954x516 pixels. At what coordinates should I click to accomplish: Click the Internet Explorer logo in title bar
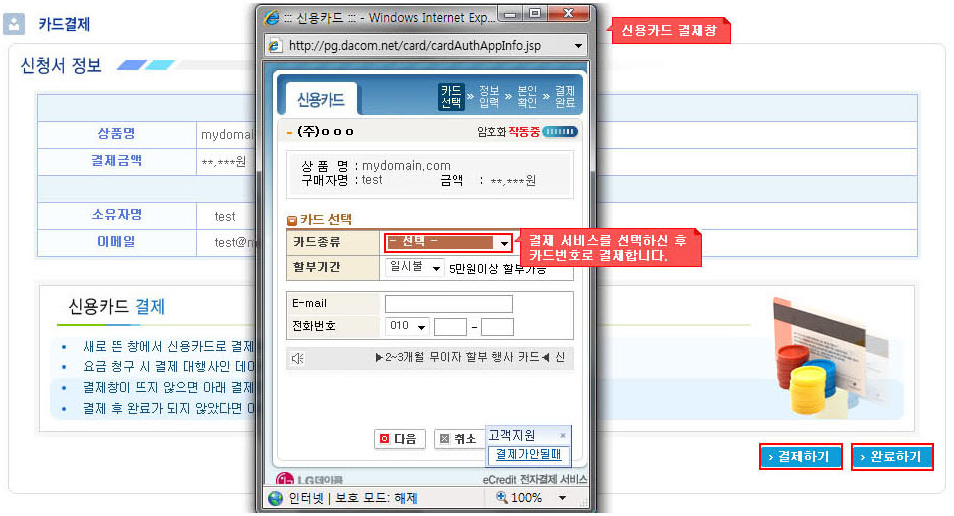click(270, 17)
